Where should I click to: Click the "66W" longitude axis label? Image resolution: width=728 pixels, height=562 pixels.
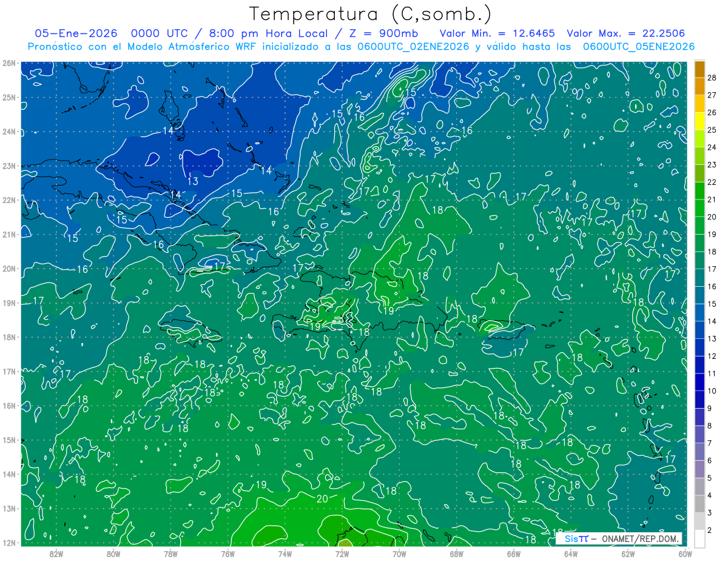point(514,553)
